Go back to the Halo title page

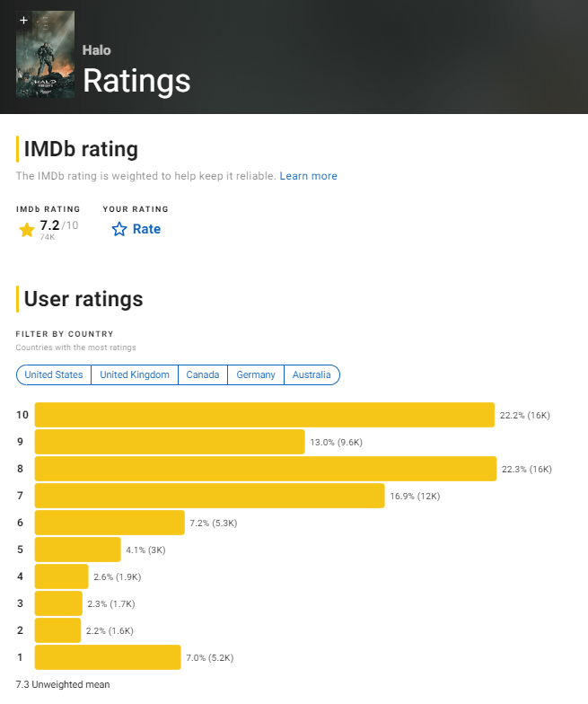tap(97, 50)
